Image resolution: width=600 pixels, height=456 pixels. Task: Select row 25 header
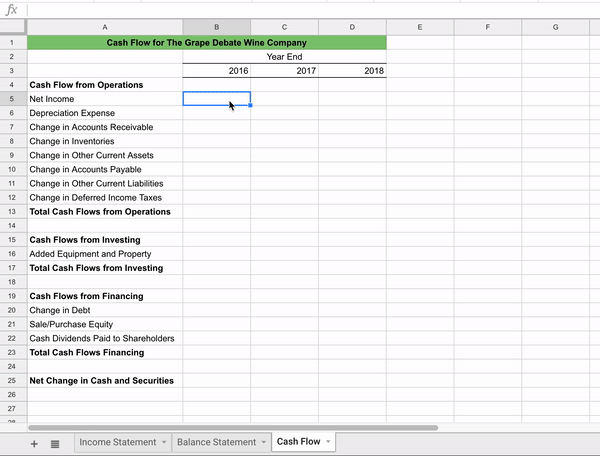click(x=13, y=381)
